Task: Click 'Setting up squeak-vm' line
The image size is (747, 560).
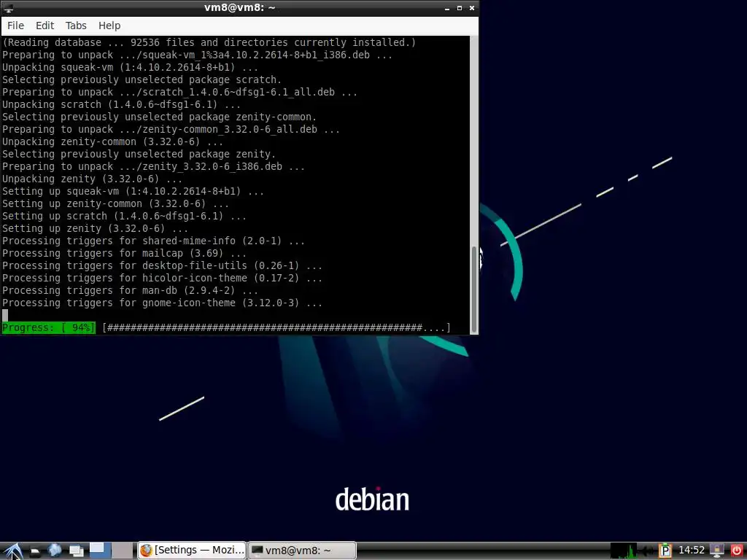Action: [x=133, y=191]
